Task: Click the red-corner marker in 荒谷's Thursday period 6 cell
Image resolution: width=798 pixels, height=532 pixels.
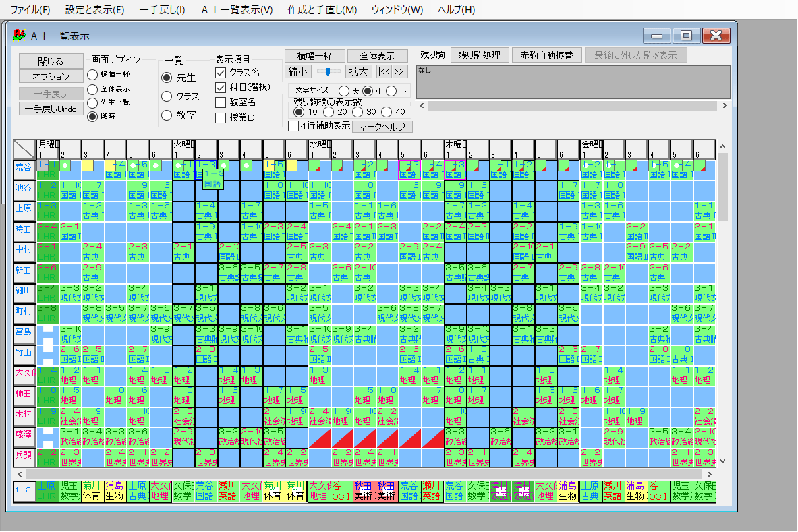Action: (x=563, y=165)
